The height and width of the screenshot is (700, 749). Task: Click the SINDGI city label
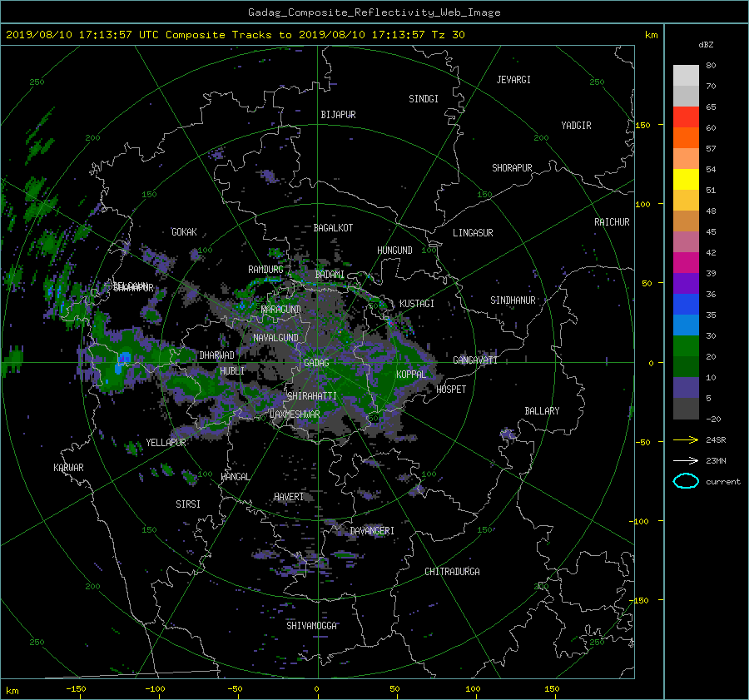click(424, 99)
